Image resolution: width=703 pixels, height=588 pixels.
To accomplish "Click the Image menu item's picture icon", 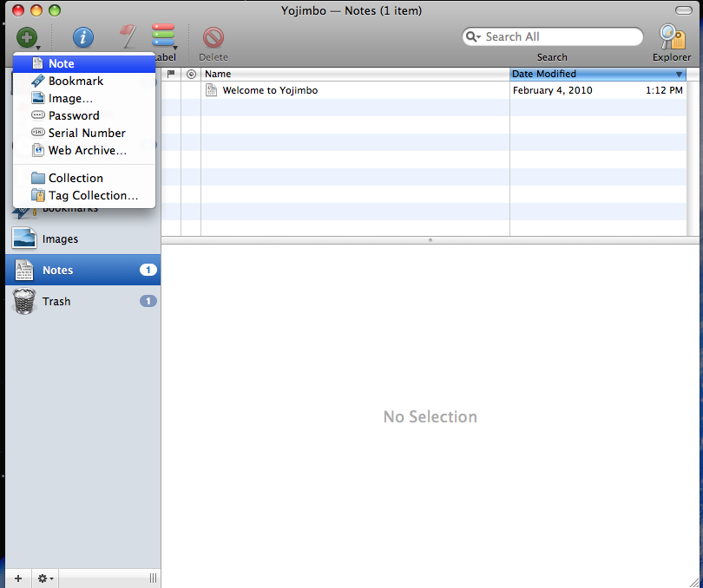I will (38, 98).
